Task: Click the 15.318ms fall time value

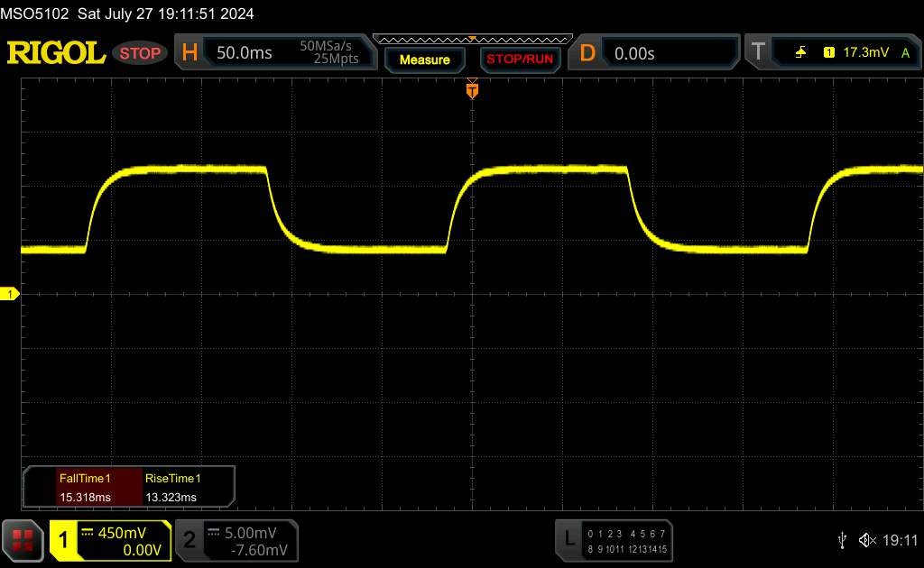Action: coord(85,497)
